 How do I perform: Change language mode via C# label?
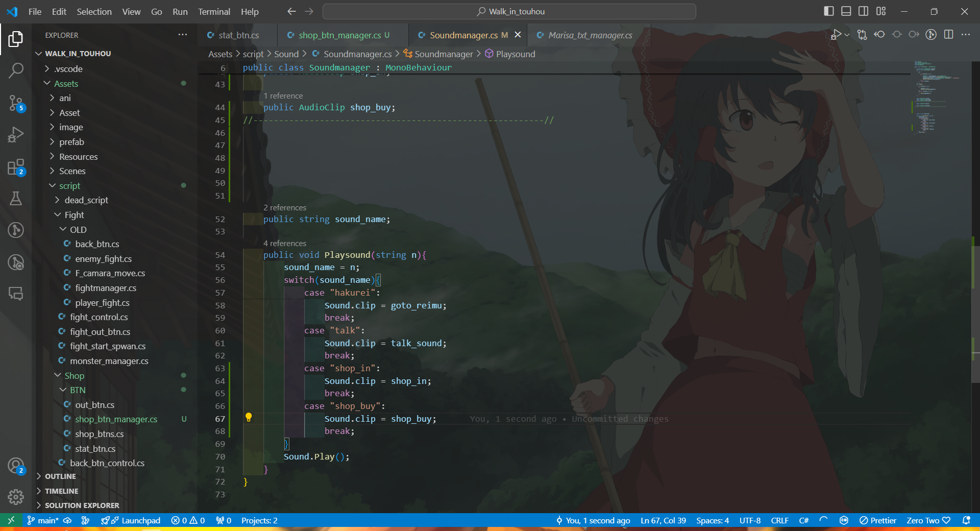[804, 520]
